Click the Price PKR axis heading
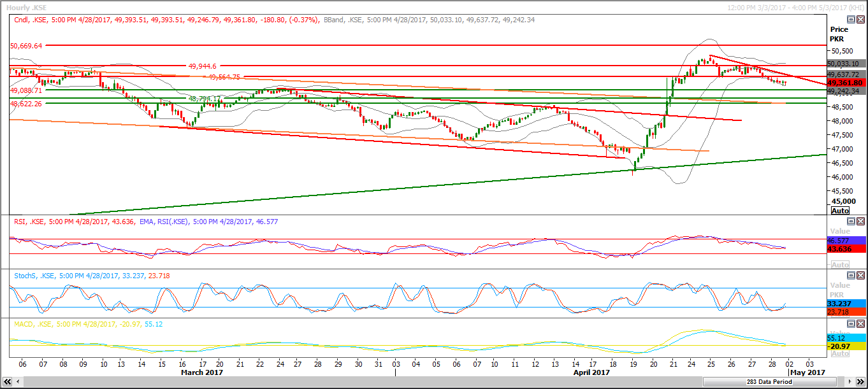 tap(839, 34)
